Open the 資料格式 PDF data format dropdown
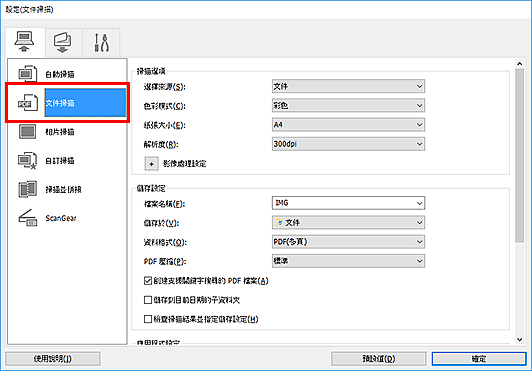 (x=348, y=242)
